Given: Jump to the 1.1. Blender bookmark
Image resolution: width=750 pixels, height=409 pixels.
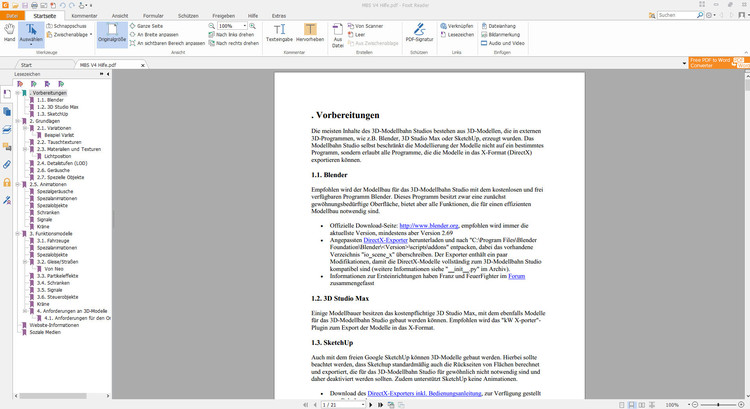Looking at the screenshot, I should pos(50,100).
